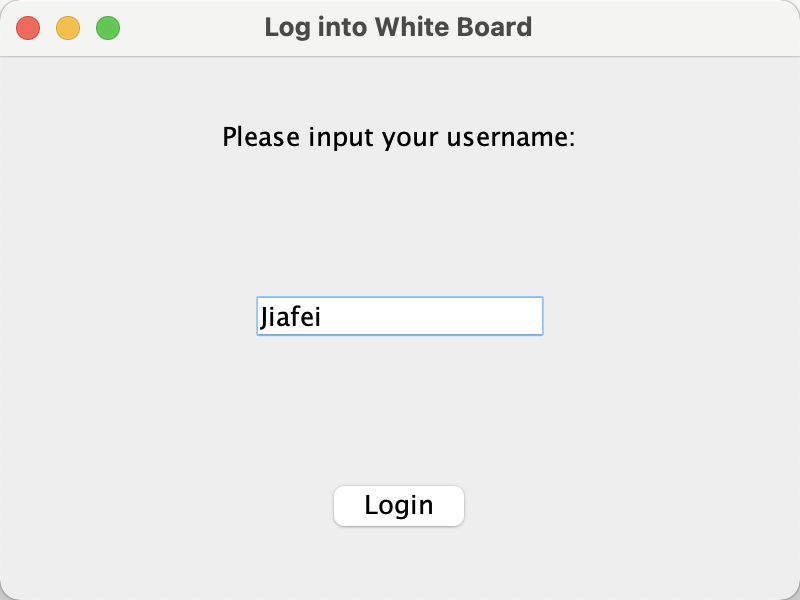Image resolution: width=800 pixels, height=600 pixels.
Task: Minimize the window with the yellow button
Action: coord(68,28)
